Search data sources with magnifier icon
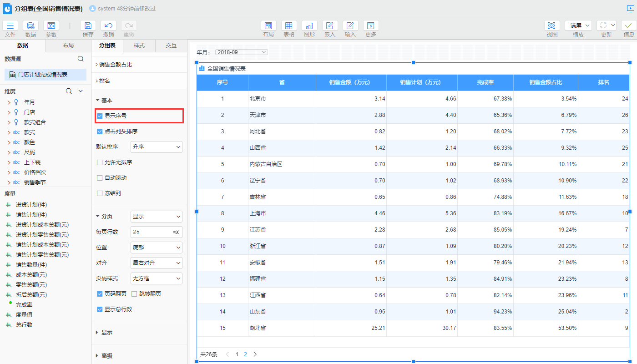This screenshot has height=364, width=637. pyautogui.click(x=81, y=59)
